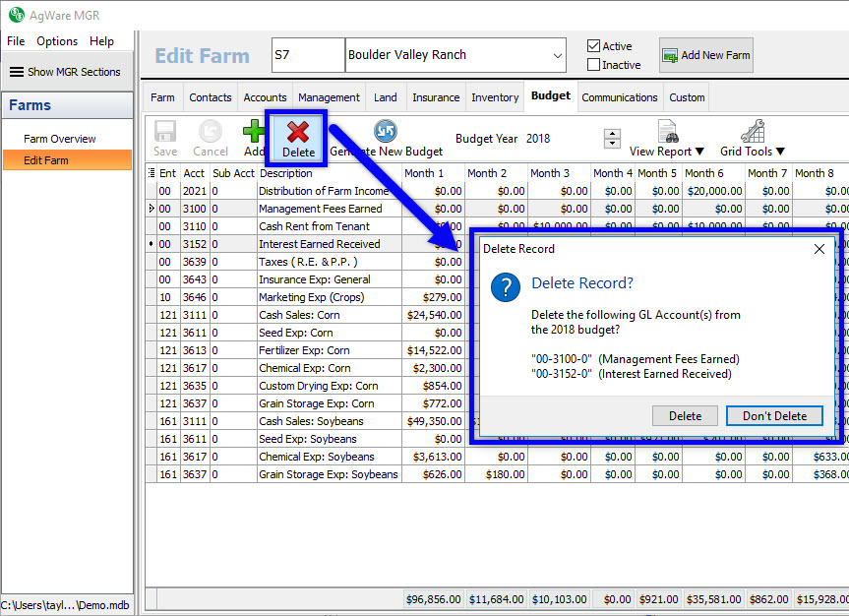The image size is (849, 616).
Task: Click the farm code S7 input field
Action: [x=307, y=55]
